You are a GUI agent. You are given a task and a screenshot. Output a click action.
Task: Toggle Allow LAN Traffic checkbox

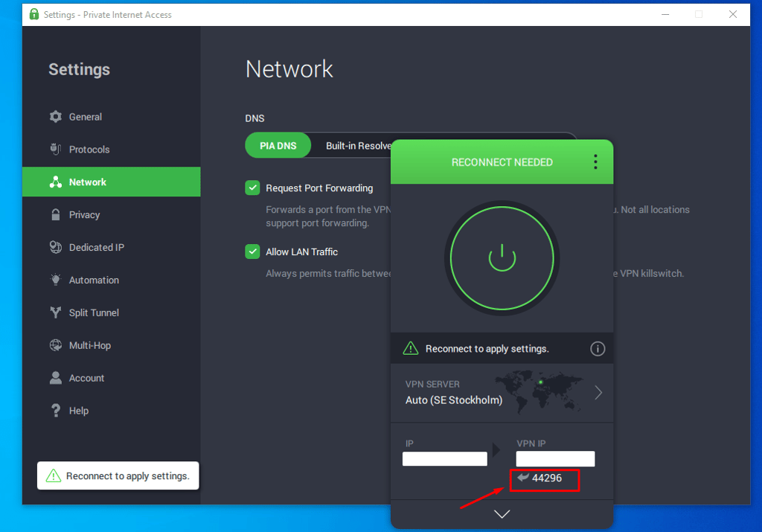coord(252,251)
